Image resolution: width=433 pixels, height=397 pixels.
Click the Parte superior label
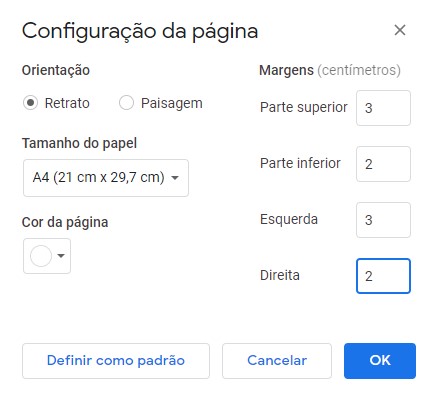tap(304, 108)
